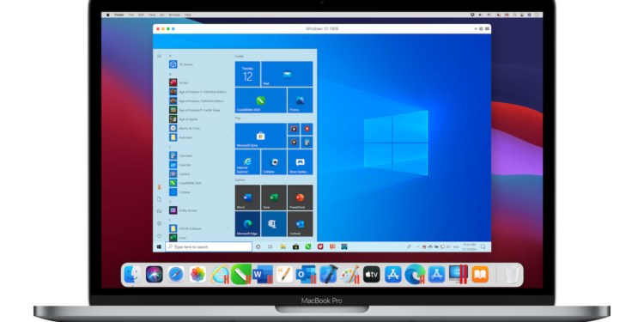This screenshot has height=322, width=644.
Task: Open the notification center on Windows taskbar
Action: tap(483, 246)
